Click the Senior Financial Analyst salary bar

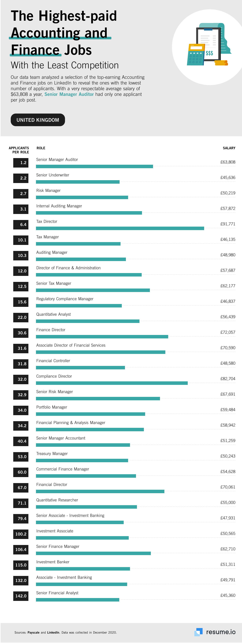[x=77, y=600]
